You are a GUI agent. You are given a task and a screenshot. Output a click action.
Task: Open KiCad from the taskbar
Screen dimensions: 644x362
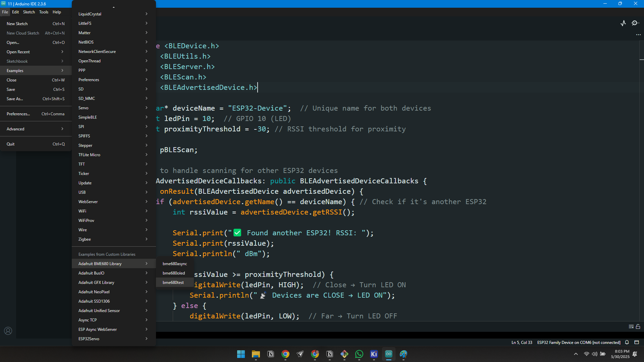click(374, 354)
